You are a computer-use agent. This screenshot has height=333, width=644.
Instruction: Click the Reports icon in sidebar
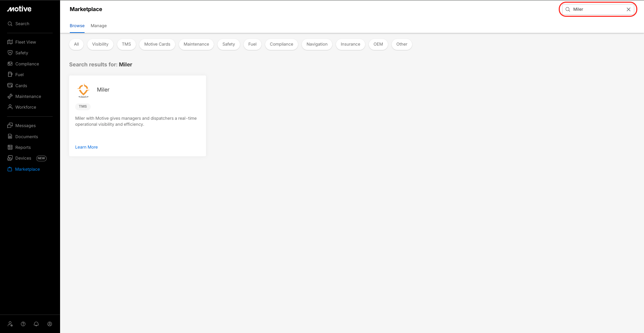[10, 148]
